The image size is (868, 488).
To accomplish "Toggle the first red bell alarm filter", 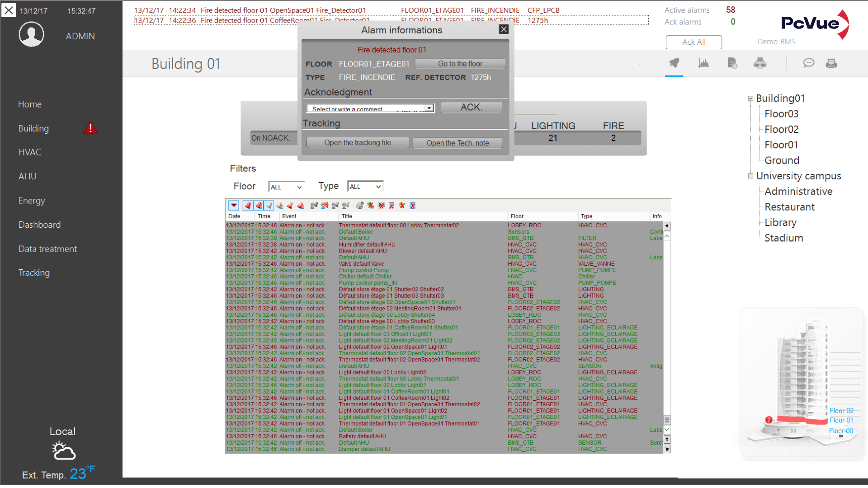I will (248, 206).
